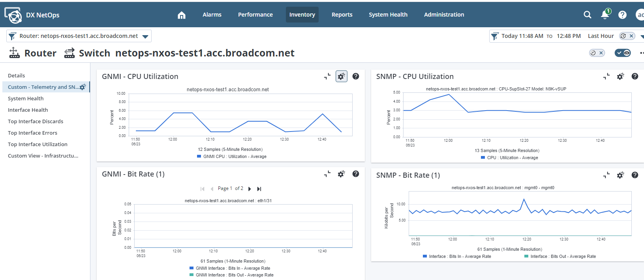This screenshot has width=644, height=280.
Task: Open gear menu on Custom Telemetry view
Action: coord(83,87)
